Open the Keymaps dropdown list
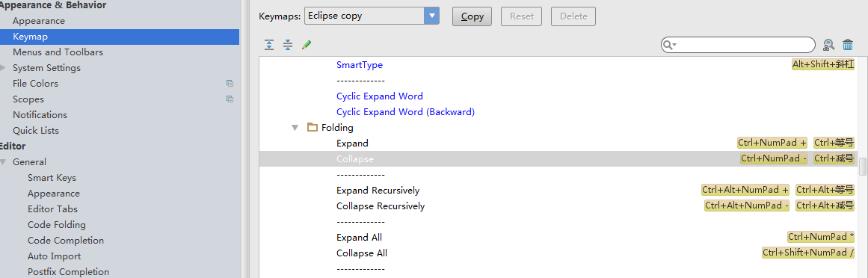This screenshot has width=868, height=278. pyautogui.click(x=431, y=16)
